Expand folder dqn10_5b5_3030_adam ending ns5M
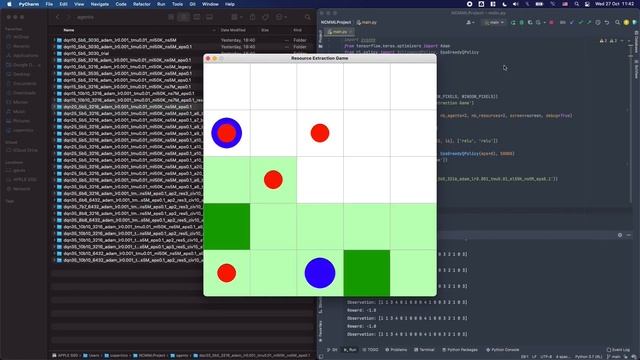 pyautogui.click(x=54, y=40)
